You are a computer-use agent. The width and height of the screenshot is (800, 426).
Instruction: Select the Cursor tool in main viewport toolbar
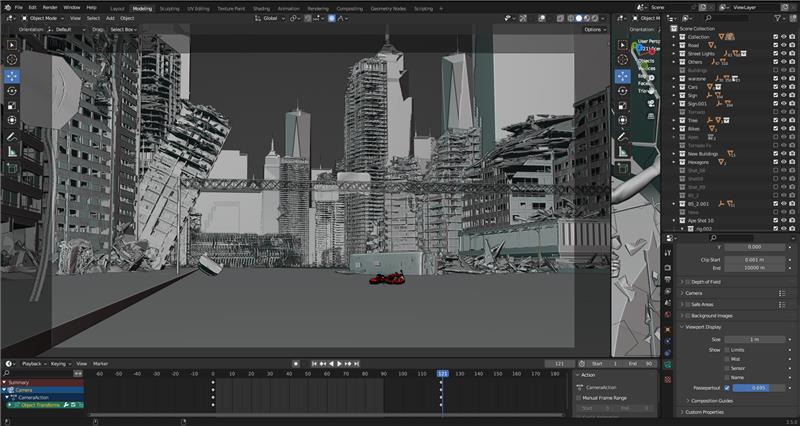(12, 59)
